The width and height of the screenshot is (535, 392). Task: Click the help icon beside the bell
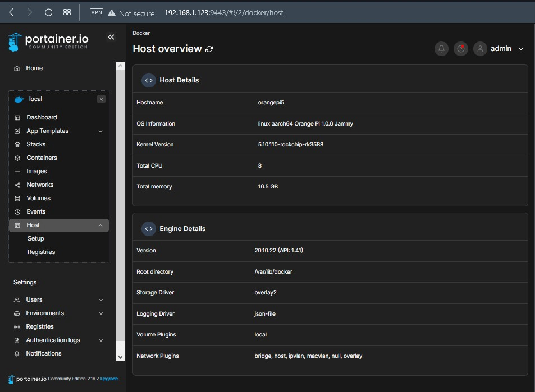(461, 49)
